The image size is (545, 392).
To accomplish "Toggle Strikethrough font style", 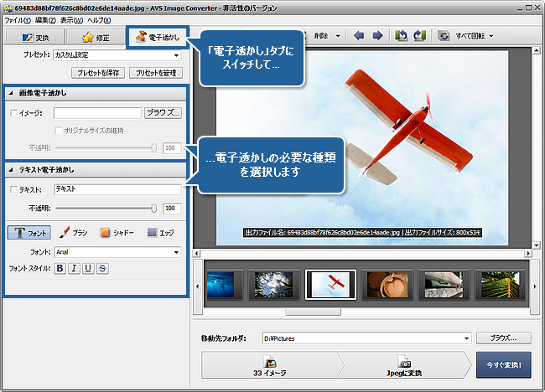I will [x=103, y=268].
